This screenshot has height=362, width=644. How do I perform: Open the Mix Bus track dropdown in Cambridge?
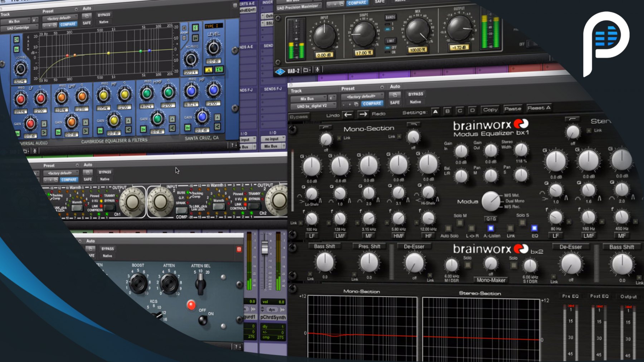[x=15, y=21]
